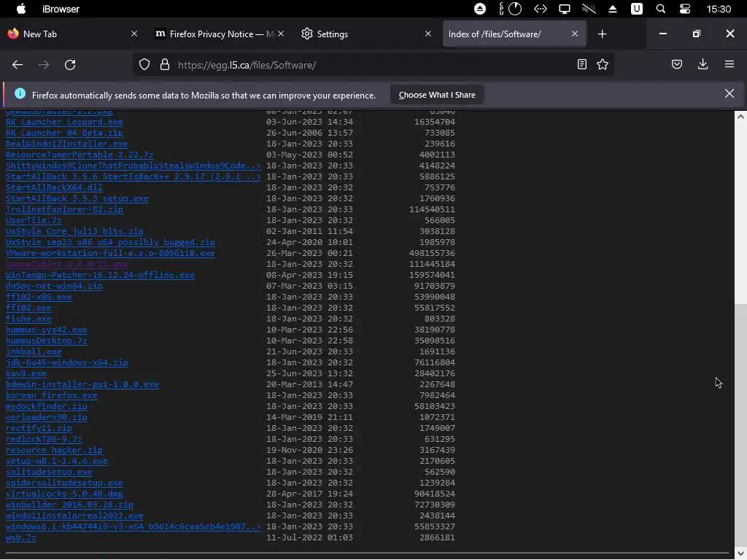Download hummusDesktop.7z
Viewport: 747px width, 560px height.
[x=46, y=341]
